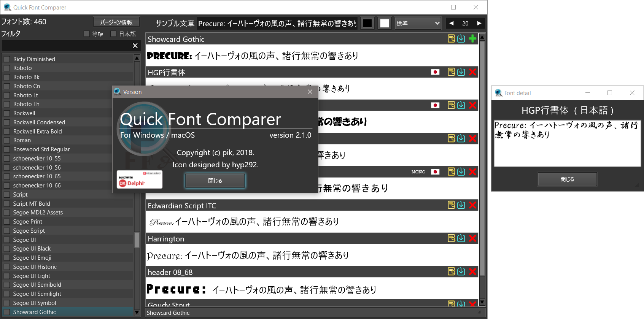
Task: Pick the black text color swatch
Action: coord(367,23)
